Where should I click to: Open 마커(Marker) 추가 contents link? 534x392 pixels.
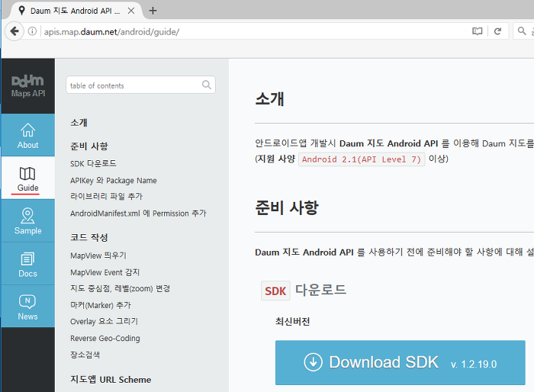(x=101, y=305)
